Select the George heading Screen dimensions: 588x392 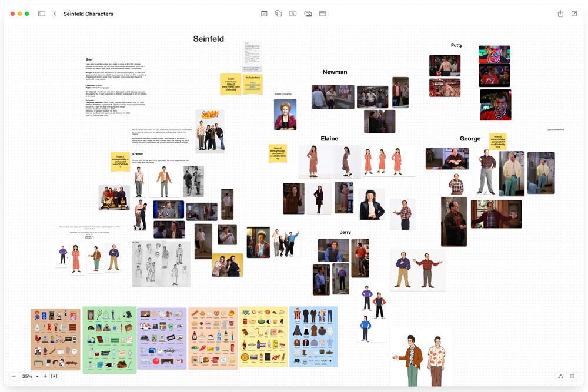pyautogui.click(x=470, y=139)
